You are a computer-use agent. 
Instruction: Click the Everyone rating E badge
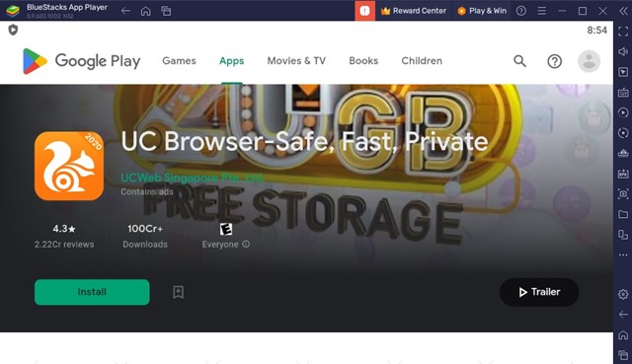coord(226,229)
